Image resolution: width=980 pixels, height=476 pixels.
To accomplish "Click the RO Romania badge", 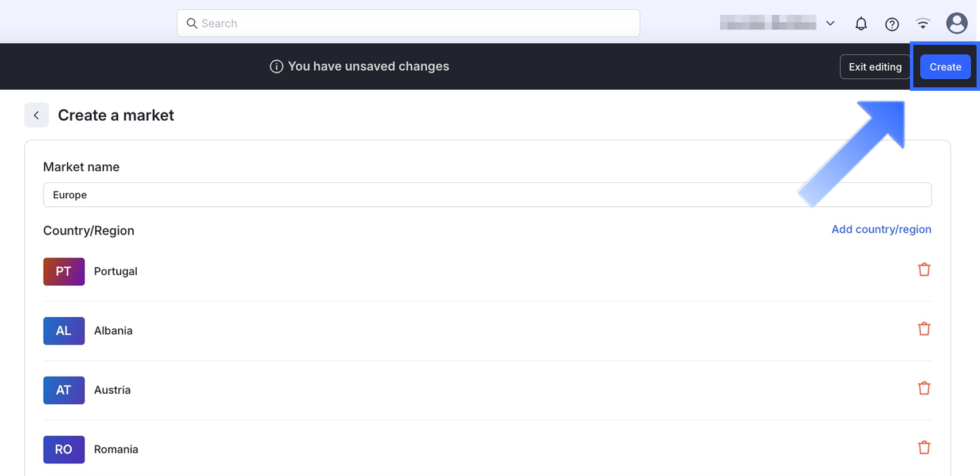I will (64, 450).
